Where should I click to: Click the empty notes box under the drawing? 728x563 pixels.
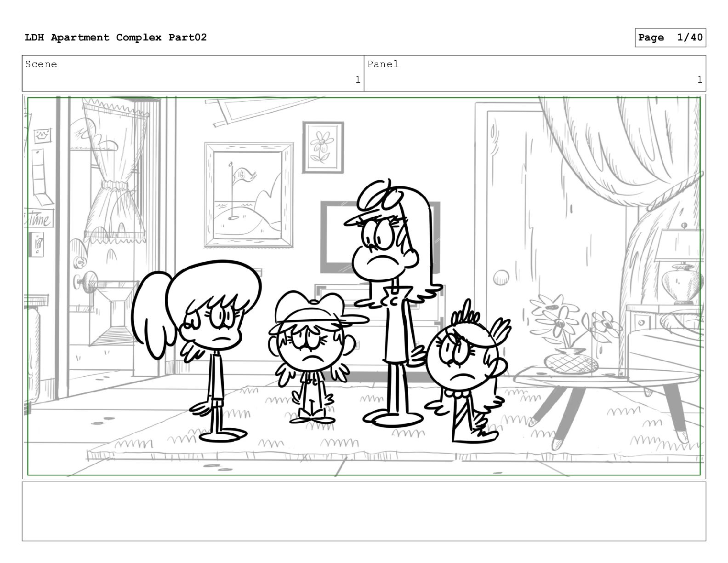pos(364,511)
